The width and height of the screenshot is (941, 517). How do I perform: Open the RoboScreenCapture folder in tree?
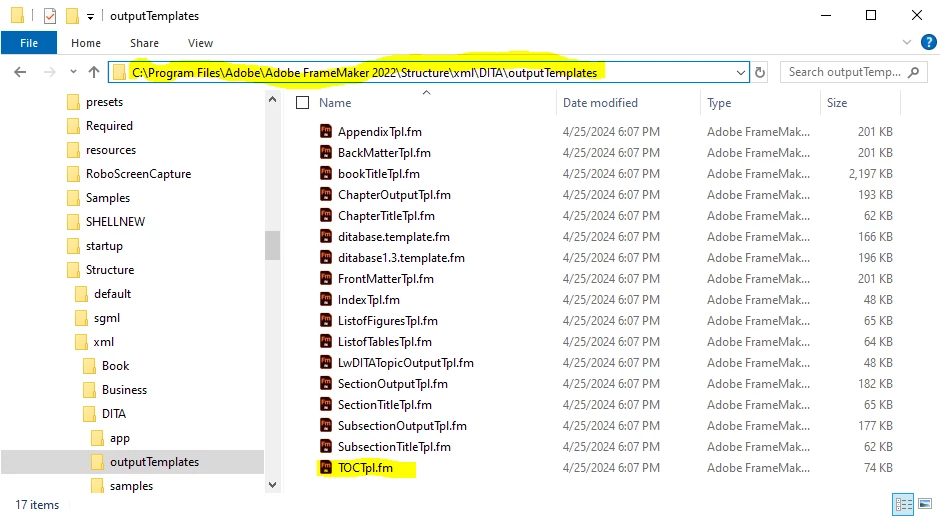pos(138,174)
